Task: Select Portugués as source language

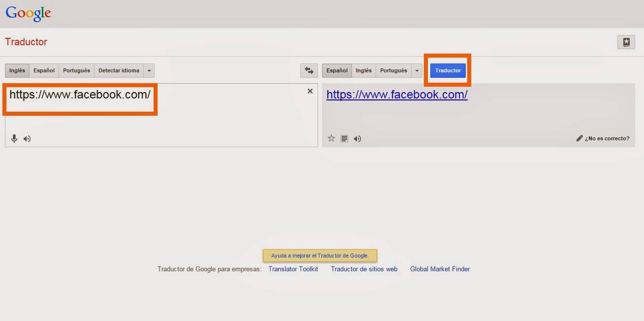Action: coord(76,70)
